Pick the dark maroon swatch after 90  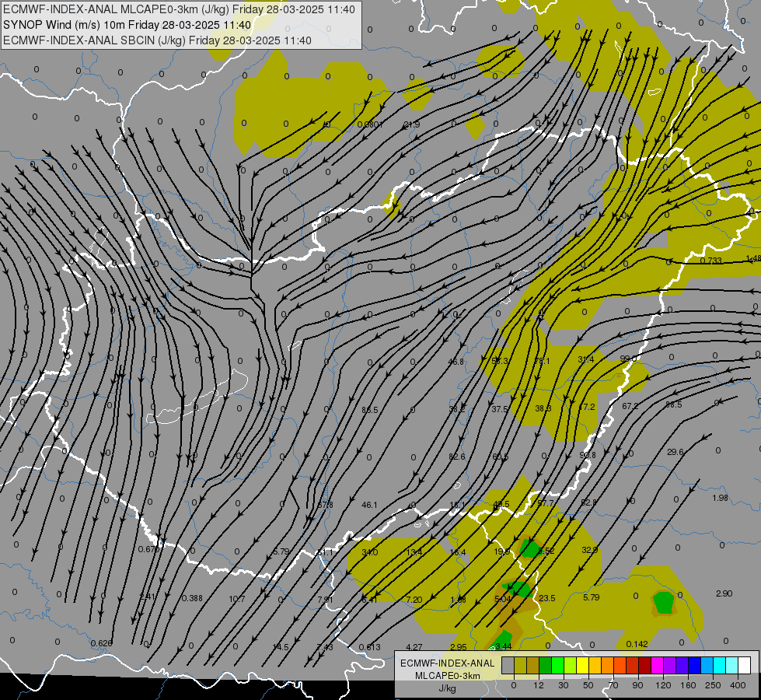(x=645, y=665)
